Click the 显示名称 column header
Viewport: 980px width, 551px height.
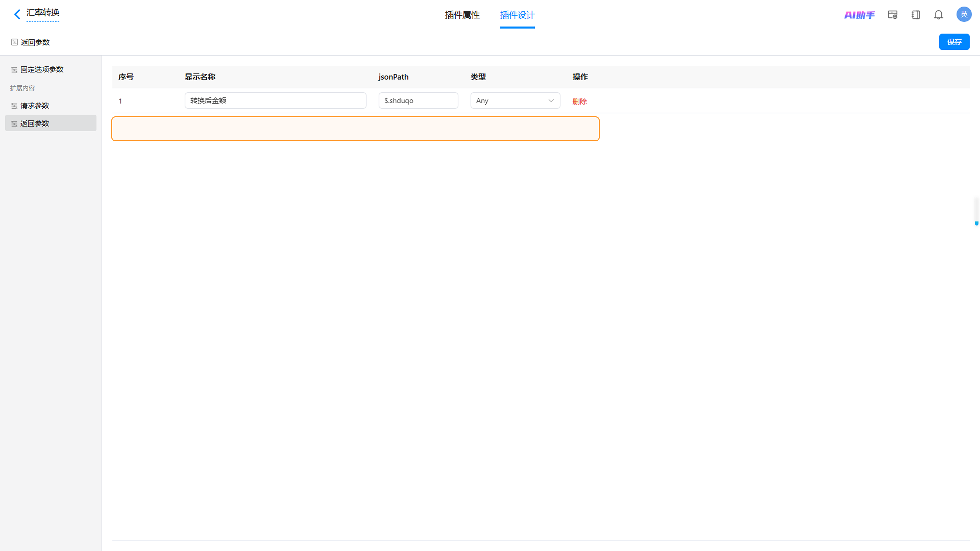coord(200,77)
